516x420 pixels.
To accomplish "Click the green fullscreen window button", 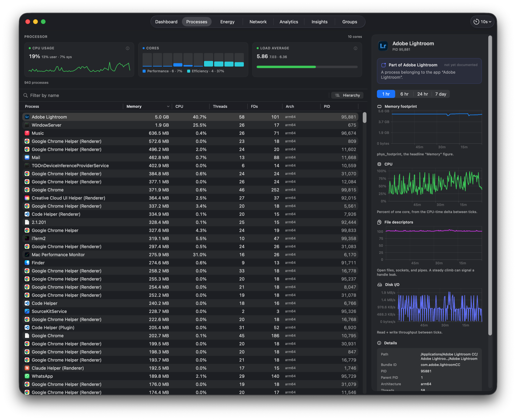I will tap(43, 22).
